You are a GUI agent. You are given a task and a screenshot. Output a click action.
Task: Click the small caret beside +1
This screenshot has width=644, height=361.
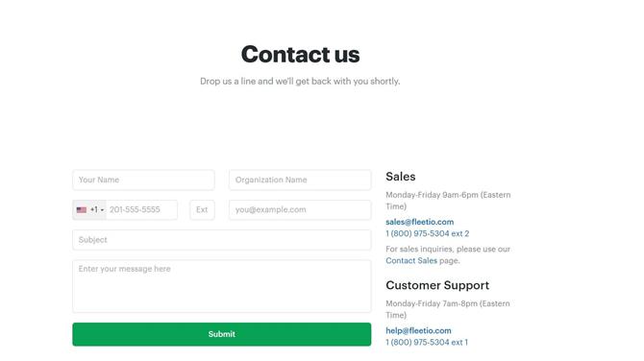[102, 210]
